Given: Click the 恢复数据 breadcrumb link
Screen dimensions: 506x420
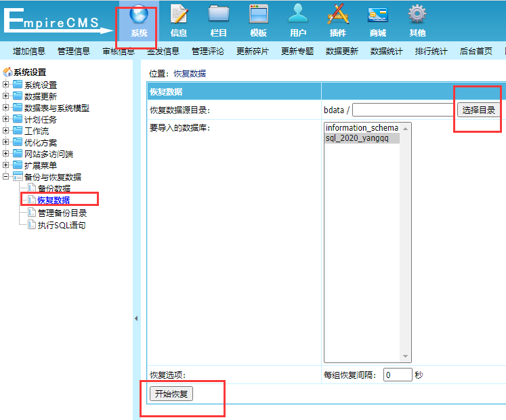Looking at the screenshot, I should point(190,74).
